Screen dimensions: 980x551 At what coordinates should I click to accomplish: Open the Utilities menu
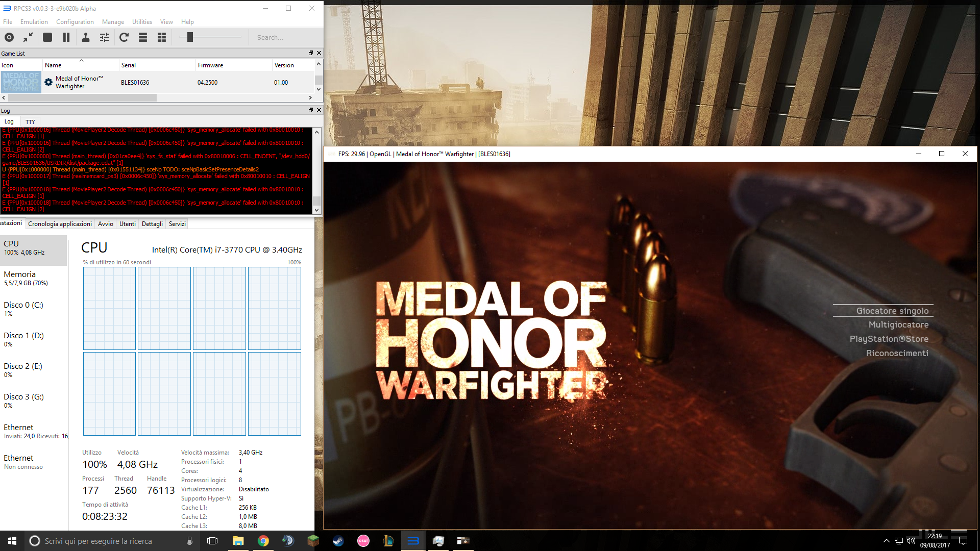142,22
